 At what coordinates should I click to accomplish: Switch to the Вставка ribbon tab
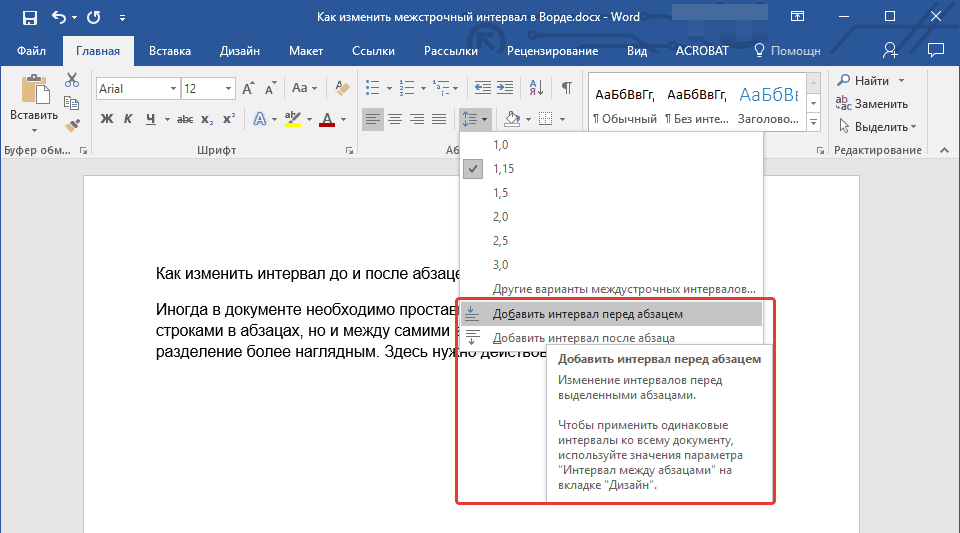tap(170, 51)
